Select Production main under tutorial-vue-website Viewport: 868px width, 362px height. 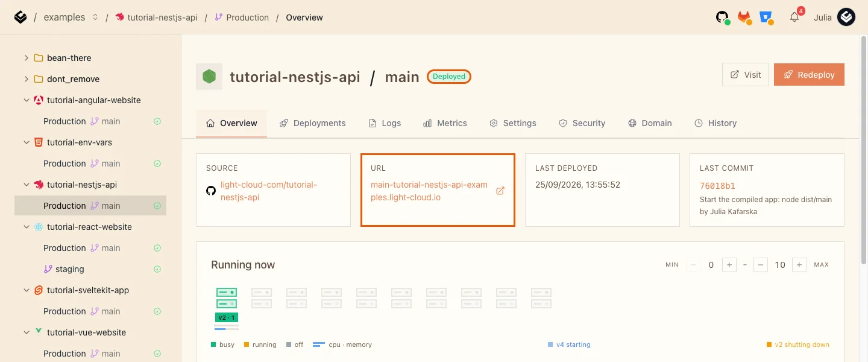(x=90, y=354)
